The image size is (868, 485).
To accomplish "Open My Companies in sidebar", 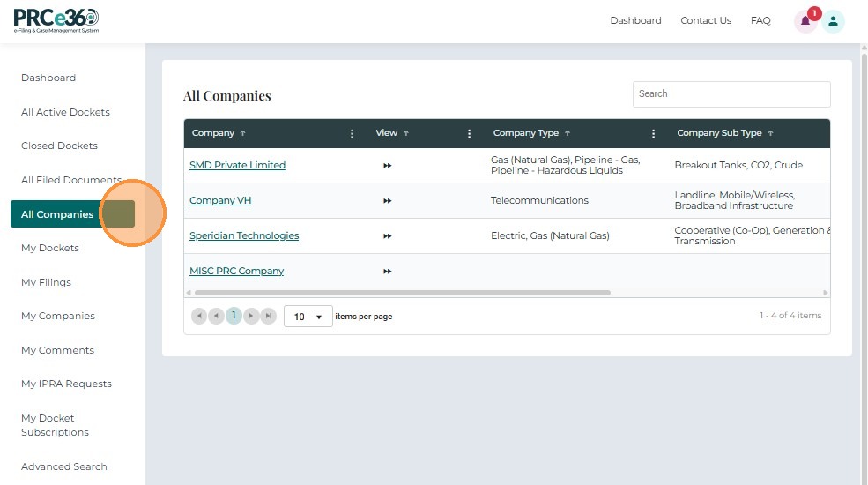I will tap(58, 317).
